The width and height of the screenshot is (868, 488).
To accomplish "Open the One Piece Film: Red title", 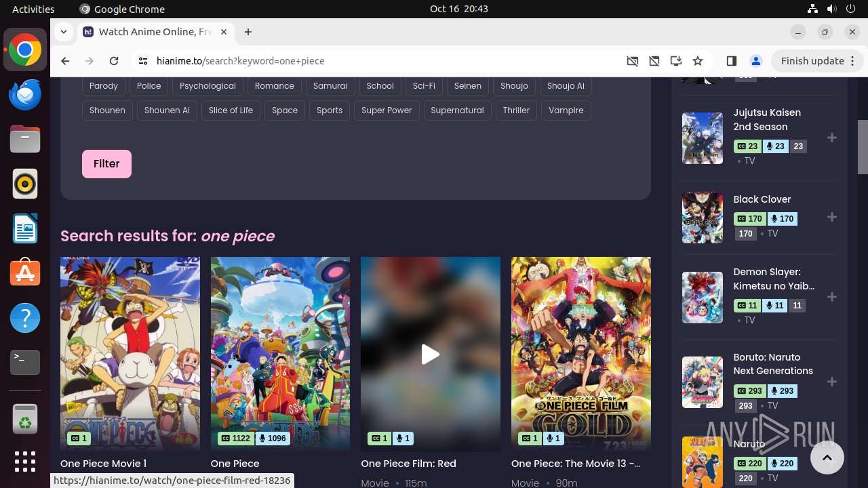I will [x=408, y=464].
